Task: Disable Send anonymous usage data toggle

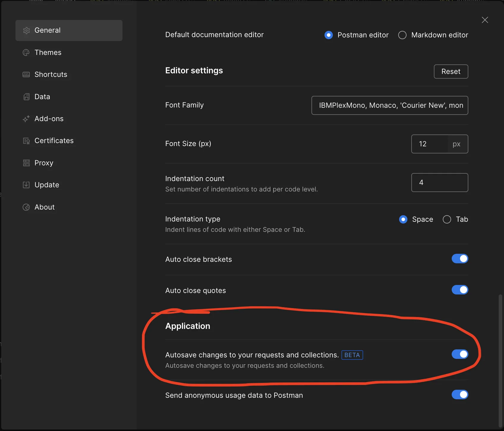Action: 460,395
